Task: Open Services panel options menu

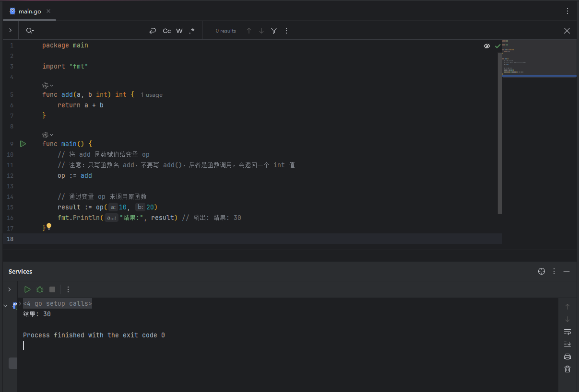Action: (554, 271)
